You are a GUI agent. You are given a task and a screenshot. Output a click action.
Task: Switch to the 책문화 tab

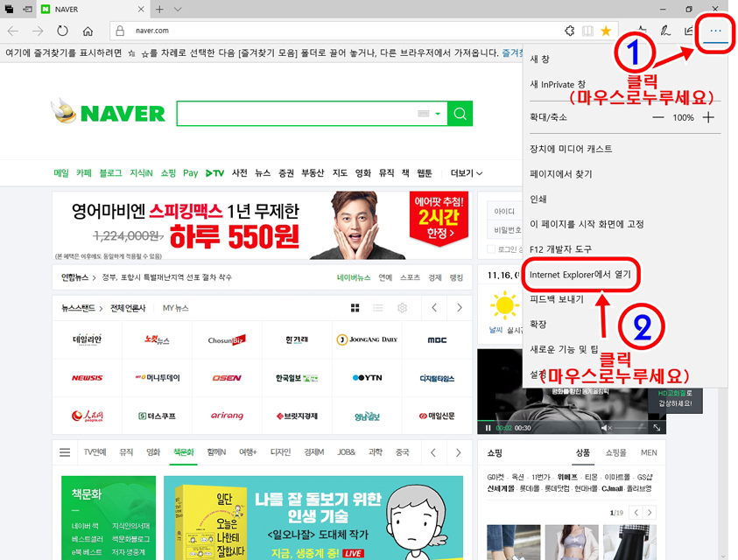184,452
